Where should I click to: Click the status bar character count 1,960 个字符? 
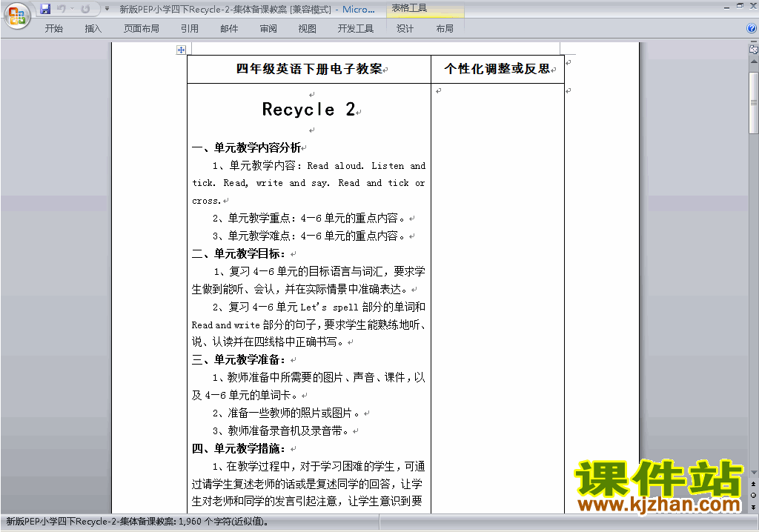coord(224,522)
